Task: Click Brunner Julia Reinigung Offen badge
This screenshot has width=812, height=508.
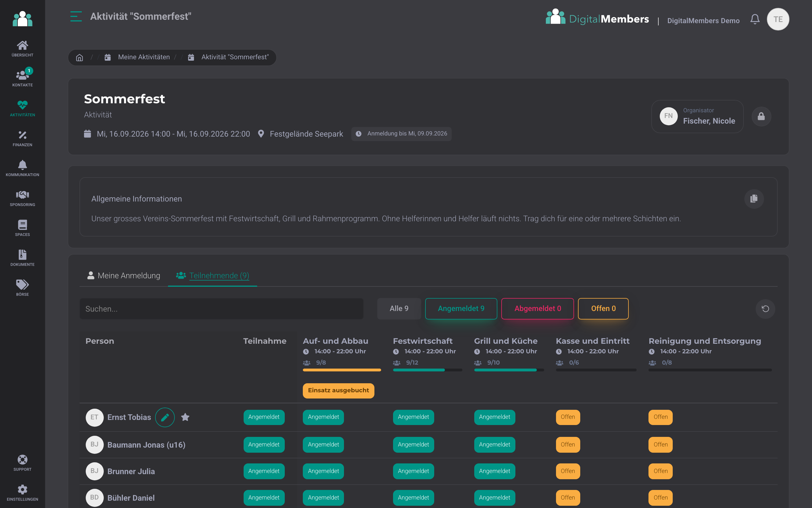Action: [660, 471]
